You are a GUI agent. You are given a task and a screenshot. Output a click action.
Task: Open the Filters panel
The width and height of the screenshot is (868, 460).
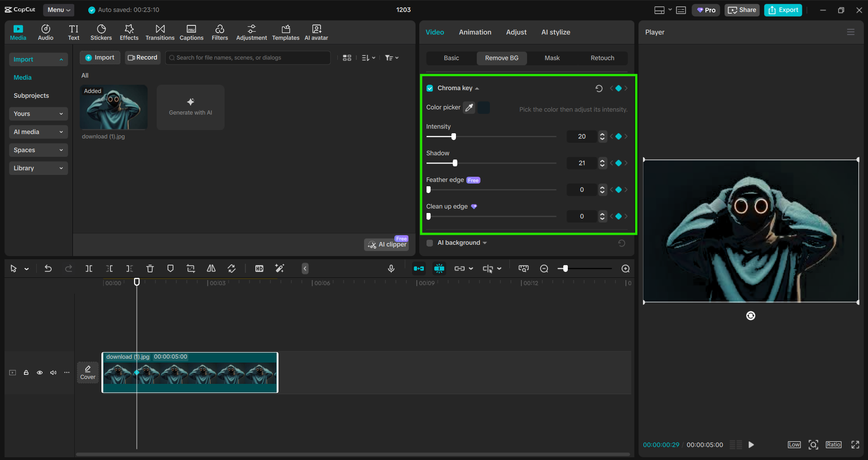[220, 32]
